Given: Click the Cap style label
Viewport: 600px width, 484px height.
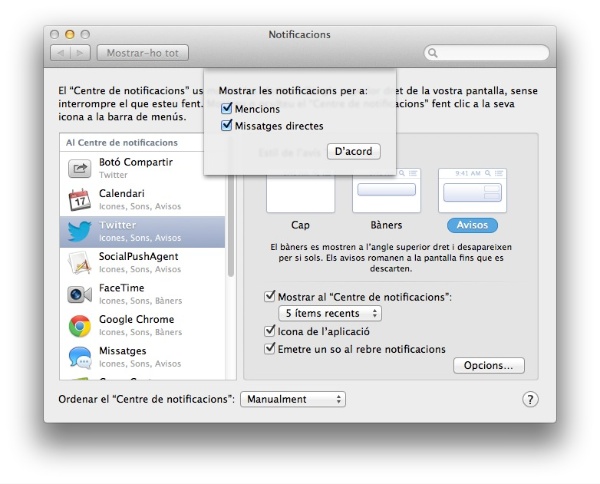Looking at the screenshot, I should point(300,225).
